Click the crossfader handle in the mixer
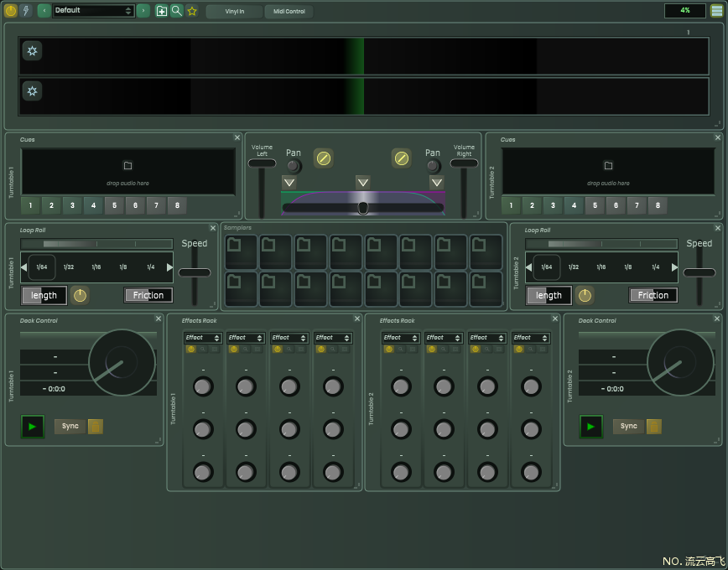The width and height of the screenshot is (728, 570). coord(363,208)
